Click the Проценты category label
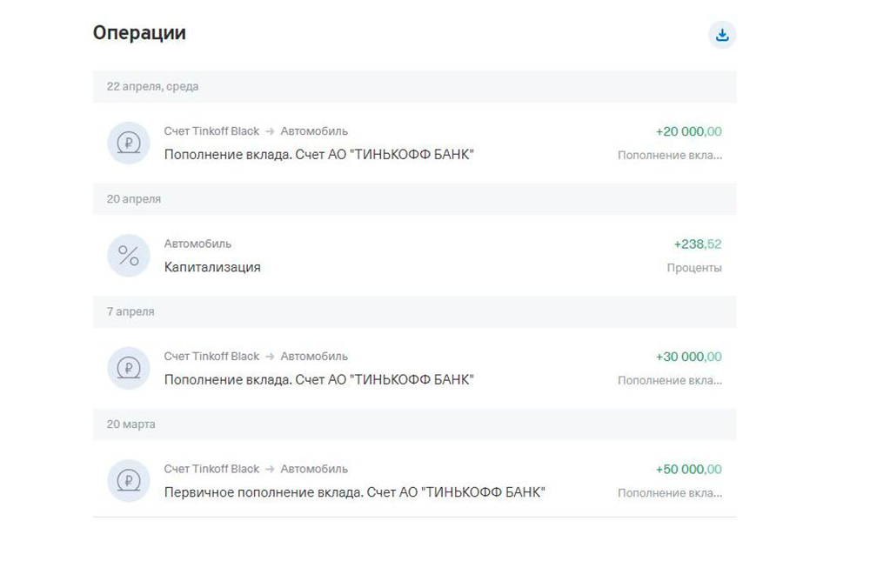Screen dimensions: 870x588 [694, 268]
